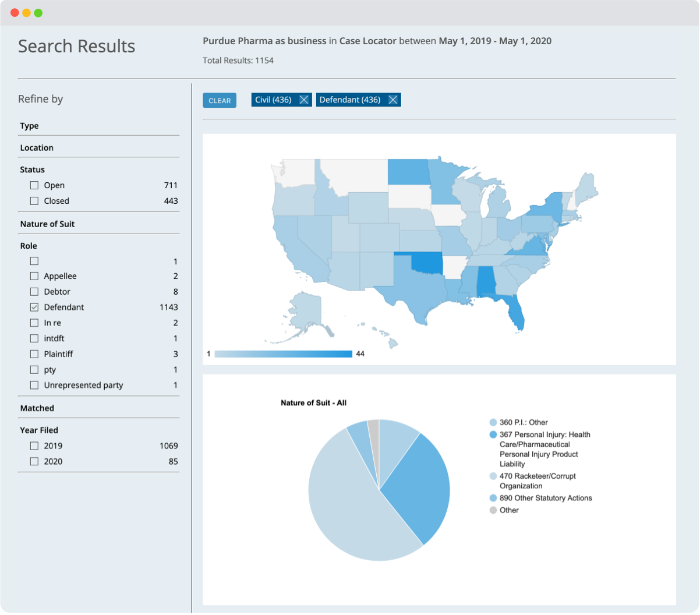
Task: Click the "890 Other Statutory Actions" legend marker
Action: (x=493, y=498)
